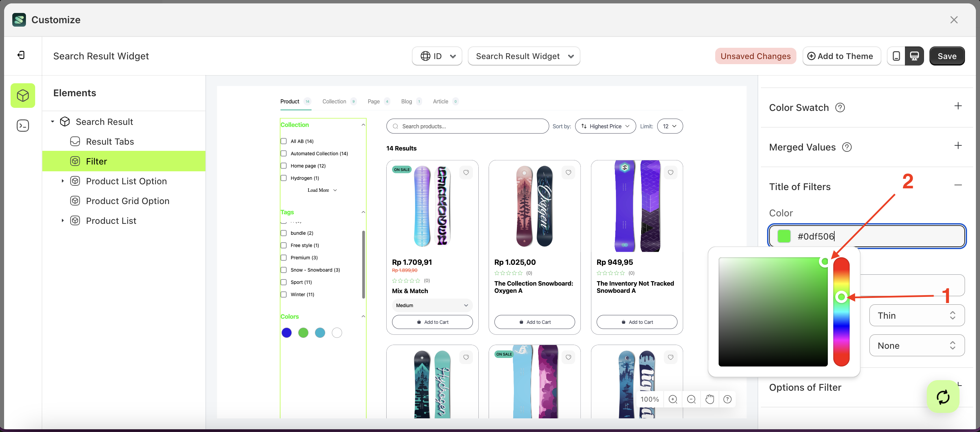Select the green color swatch in Colors filter
Viewport: 980px width, 432px height.
point(303,332)
